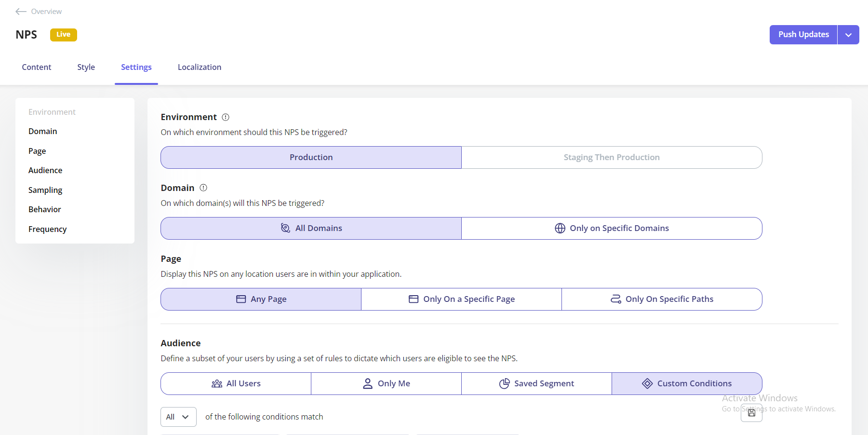Image resolution: width=868 pixels, height=435 pixels.
Task: Click the info icon beside Domain heading
Action: pyautogui.click(x=203, y=188)
